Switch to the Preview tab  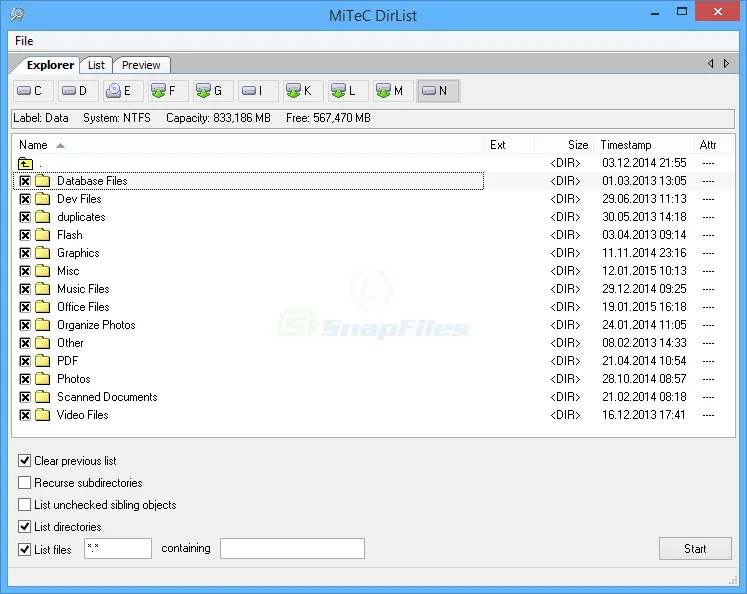coord(141,65)
